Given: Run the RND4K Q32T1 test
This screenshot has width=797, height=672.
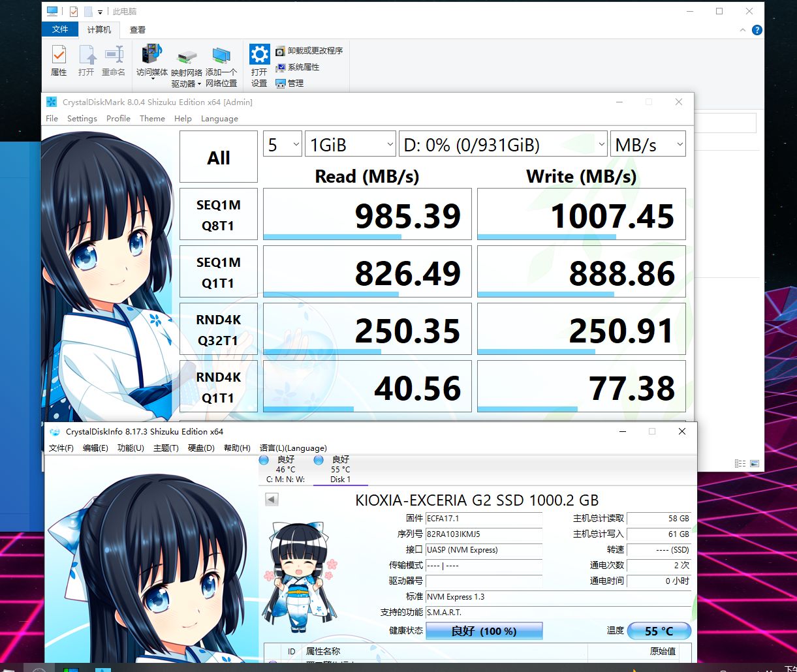Looking at the screenshot, I should coord(219,329).
